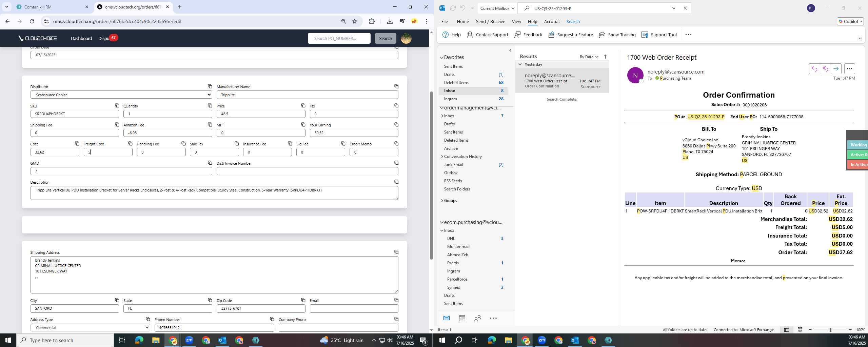This screenshot has width=868, height=347.
Task: Copy the Tax field value icon
Action: click(x=396, y=106)
